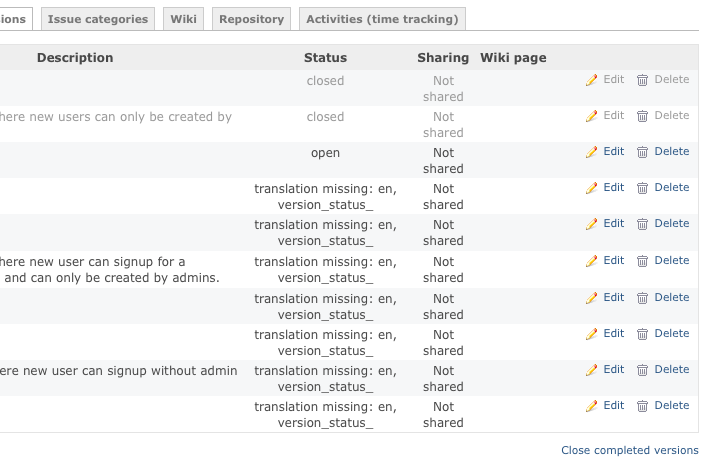Viewport: 706px width, 461px height.
Task: Click the pencil Edit icon in the open version row
Action: pos(592,152)
